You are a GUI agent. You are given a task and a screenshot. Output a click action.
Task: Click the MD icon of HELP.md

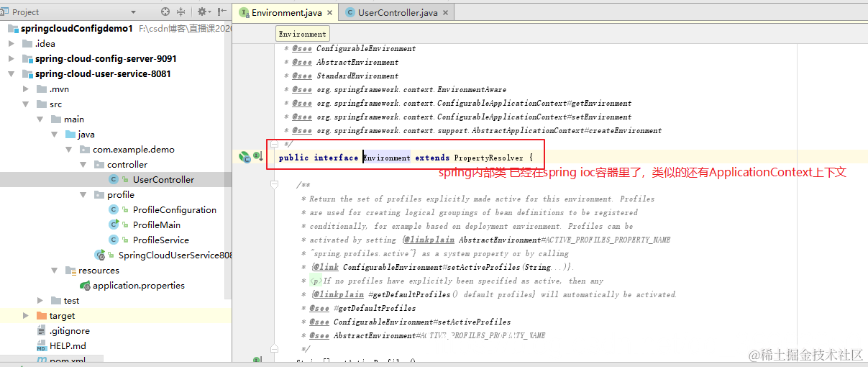pyautogui.click(x=42, y=345)
